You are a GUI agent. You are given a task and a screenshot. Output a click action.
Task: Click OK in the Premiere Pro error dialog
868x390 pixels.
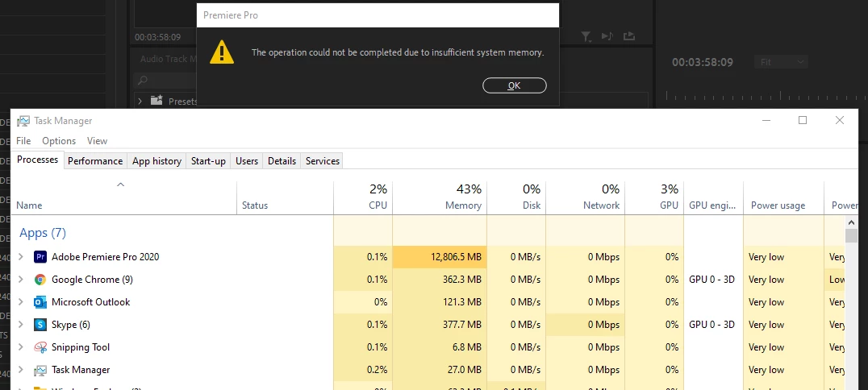point(515,85)
